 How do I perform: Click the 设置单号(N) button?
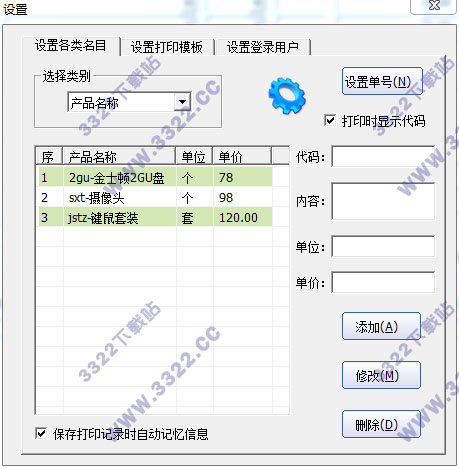[x=382, y=82]
